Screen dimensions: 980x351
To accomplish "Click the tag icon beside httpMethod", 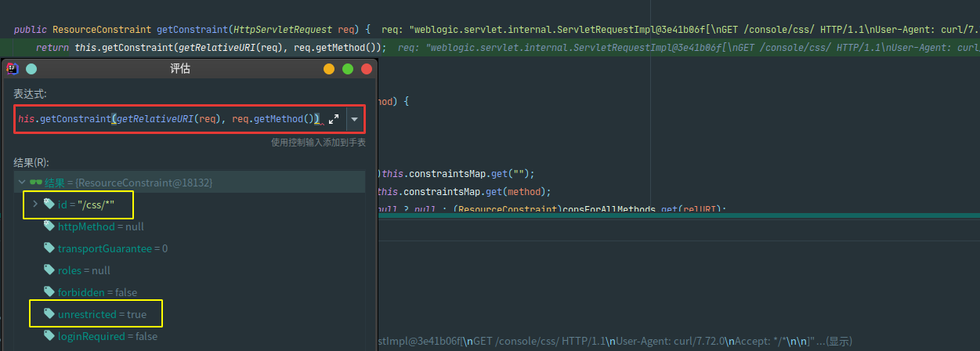I will click(x=49, y=226).
